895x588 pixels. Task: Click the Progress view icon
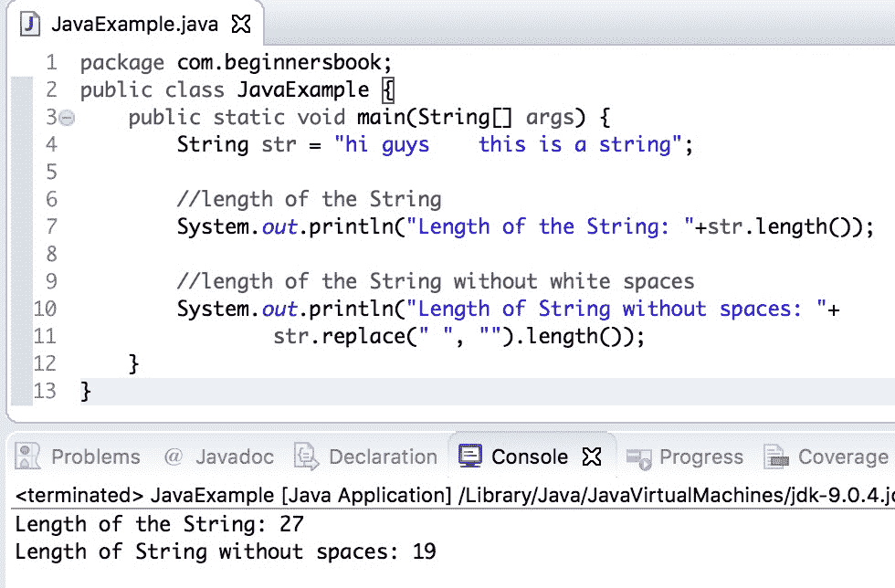click(x=638, y=457)
